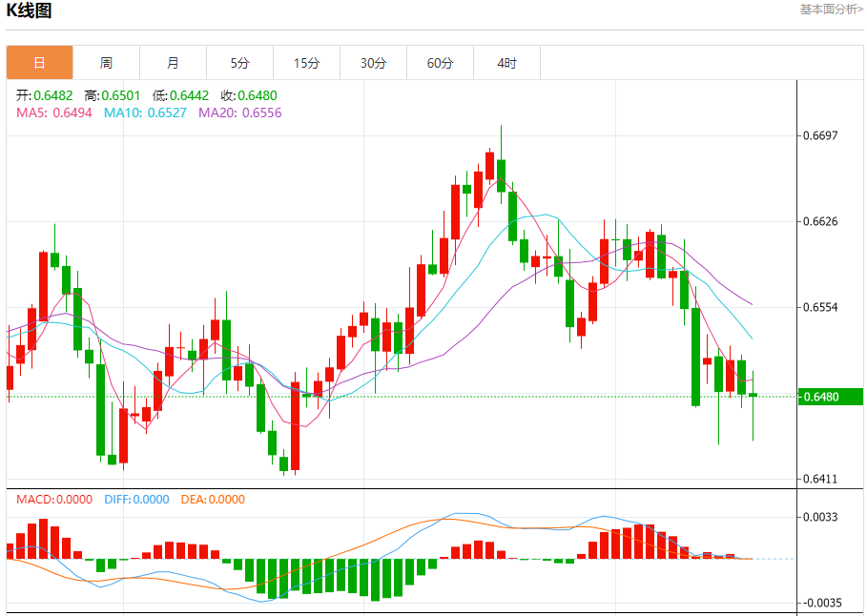
Task: Switch to the 5分 interval tab
Action: [239, 63]
